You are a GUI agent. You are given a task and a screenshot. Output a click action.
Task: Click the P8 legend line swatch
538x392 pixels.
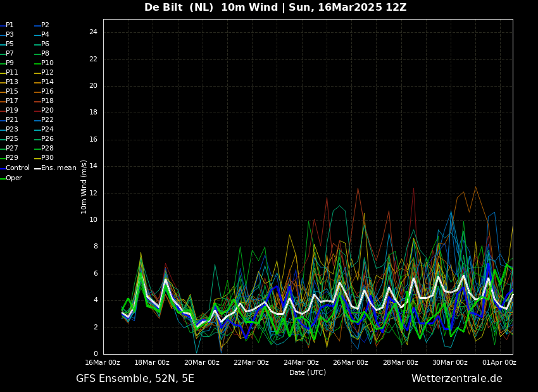point(37,54)
